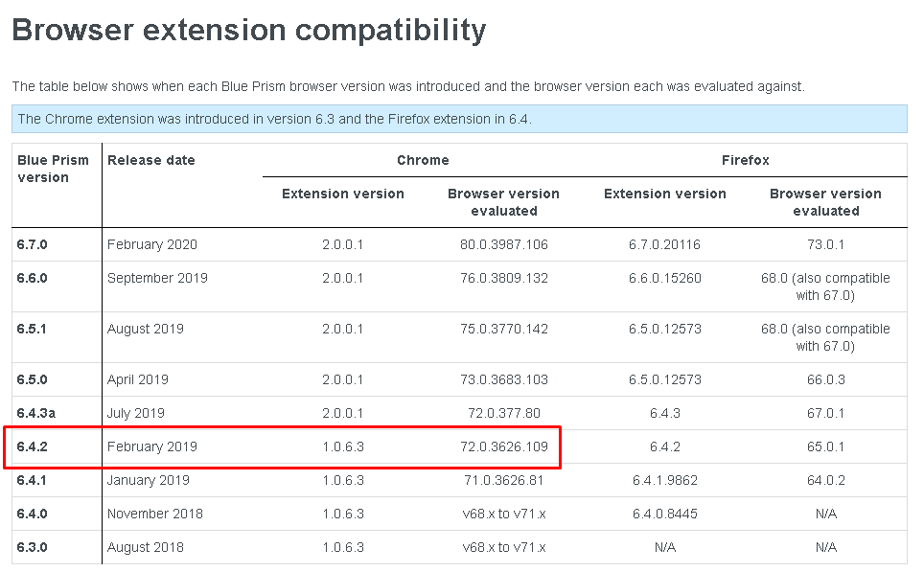Click Firefox browser version '73.0.1'
924x572 pixels.
825,244
